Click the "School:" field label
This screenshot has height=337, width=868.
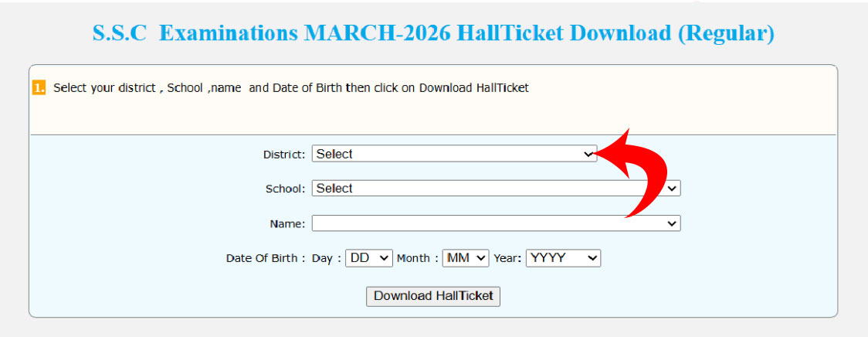point(286,189)
